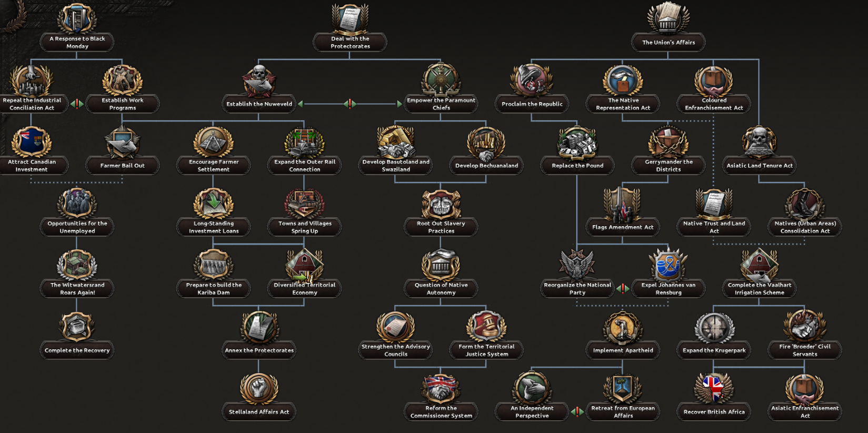Click Reform the Commissioner System icon
Viewport: 868px width, 433px height.
click(441, 388)
